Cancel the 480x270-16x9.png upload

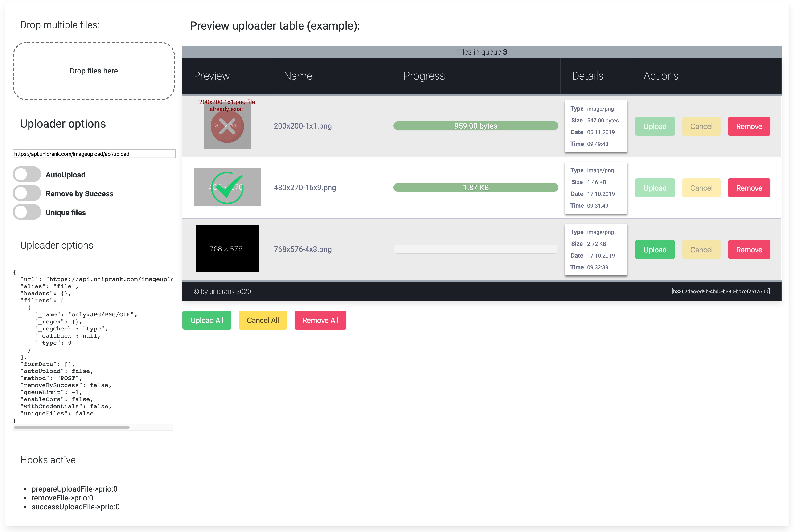tap(701, 188)
